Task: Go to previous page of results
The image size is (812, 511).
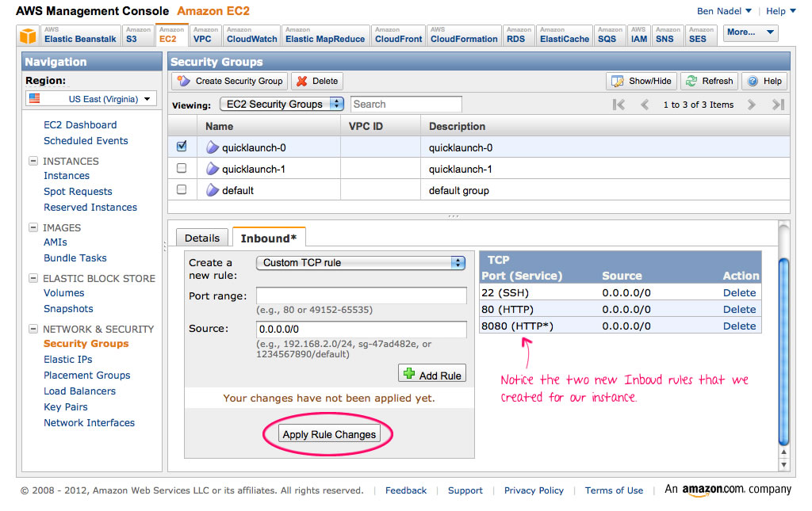Action: [645, 105]
